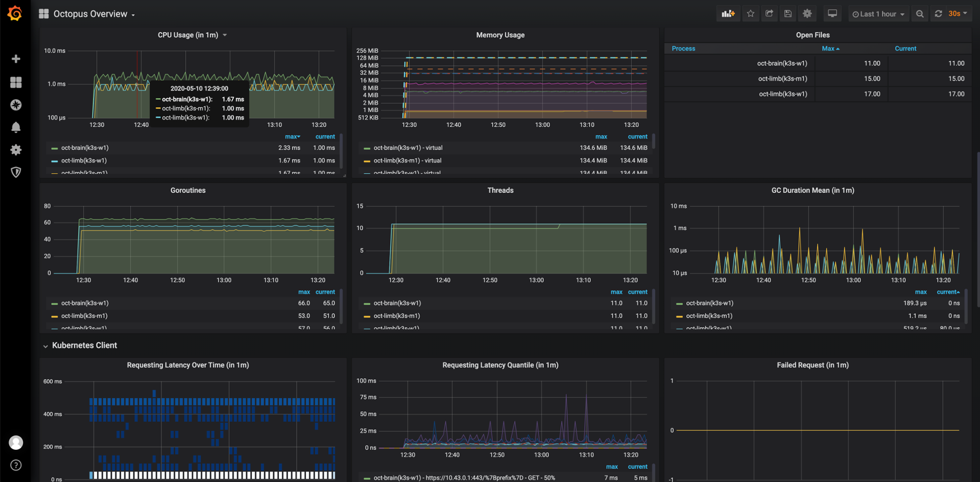Open the Create plus menu in sidebar
Screen dimensions: 980x482
click(x=16, y=59)
